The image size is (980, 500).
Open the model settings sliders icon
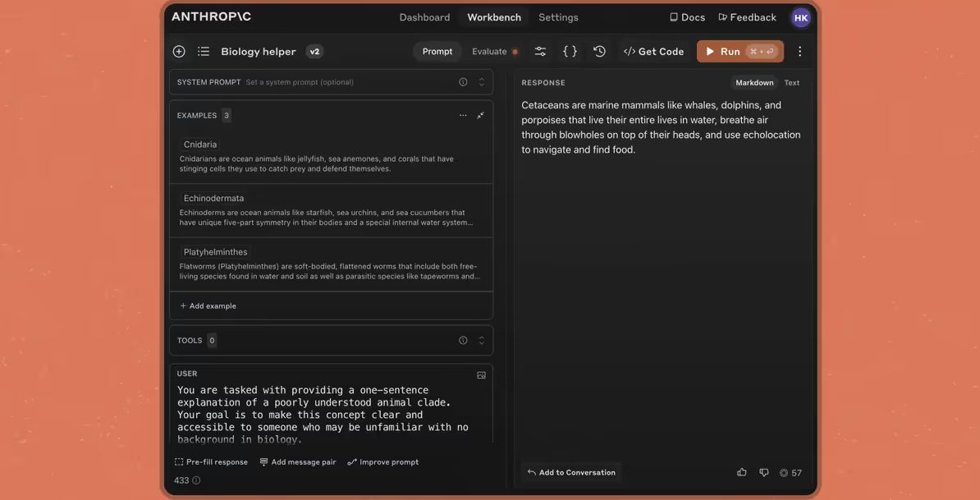(540, 52)
